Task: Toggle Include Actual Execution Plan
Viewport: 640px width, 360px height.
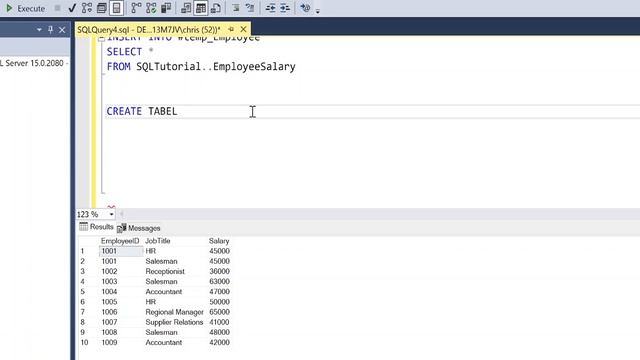Action: pyautogui.click(x=136, y=8)
